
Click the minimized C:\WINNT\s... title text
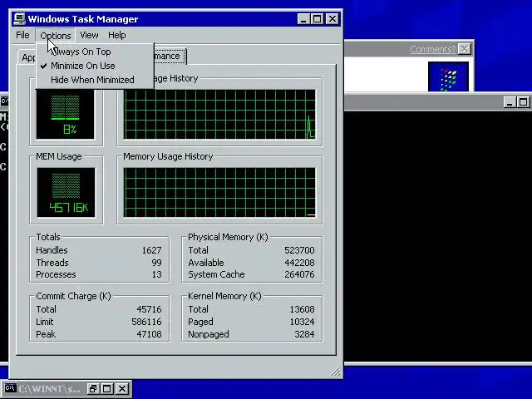click(49, 389)
